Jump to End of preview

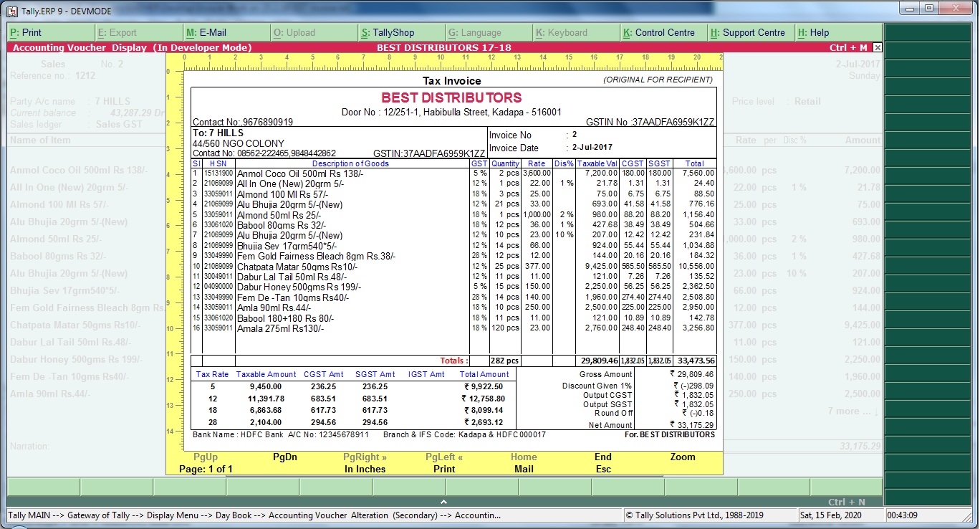click(x=603, y=457)
